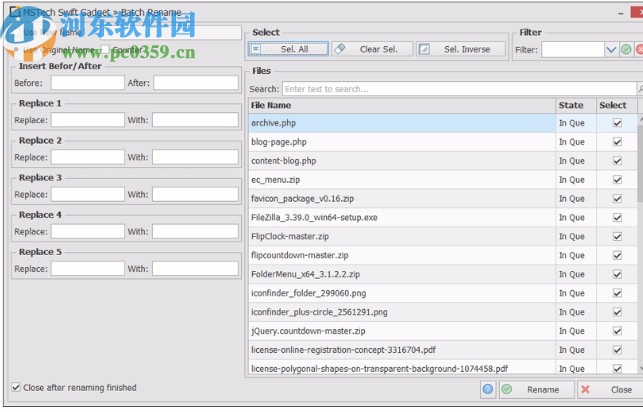Select FolderMenu_x64_3.1.2.2.zip file name
Screen dimensions: 643x412
306,274
